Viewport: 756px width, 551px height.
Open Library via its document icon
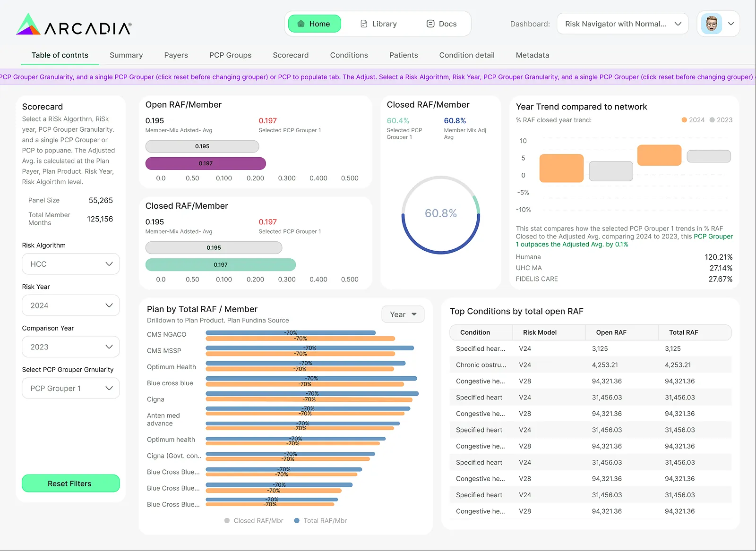tap(364, 24)
